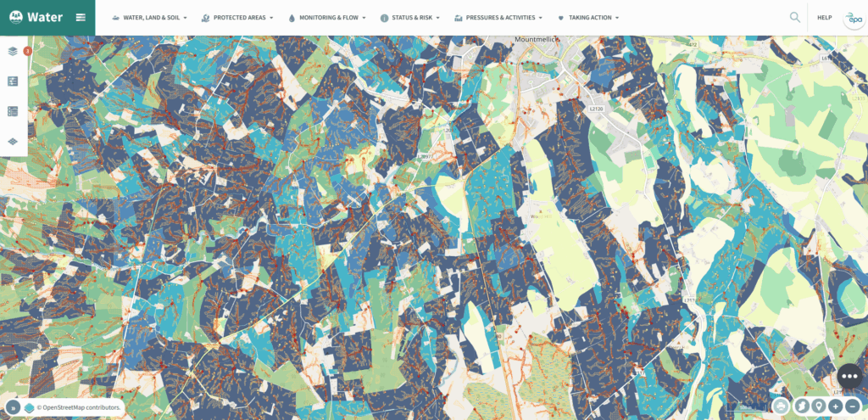868x420 pixels.
Task: Click the HELP link
Action: click(x=824, y=17)
